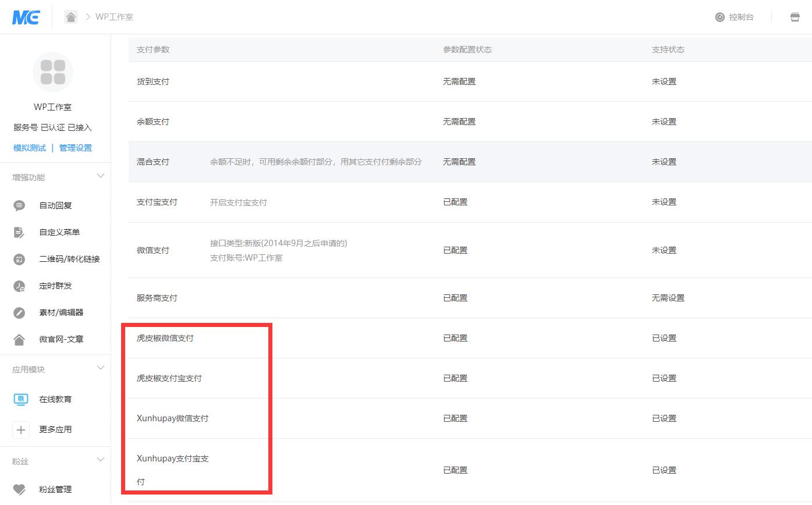Viewport: 812px width, 505px height.
Task: Click 无需配置 status in 货到支付 row
Action: click(459, 81)
